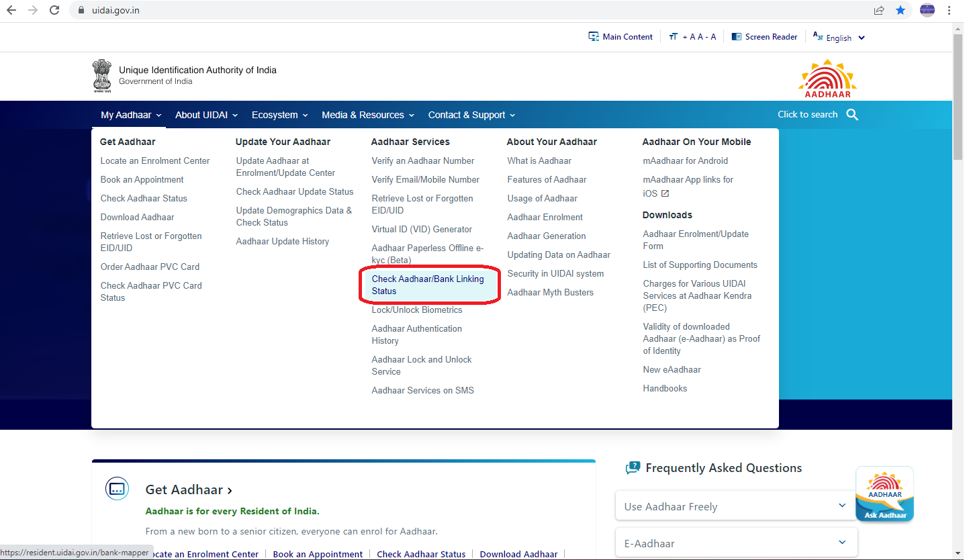Open Book an Appointment in menu

[142, 180]
